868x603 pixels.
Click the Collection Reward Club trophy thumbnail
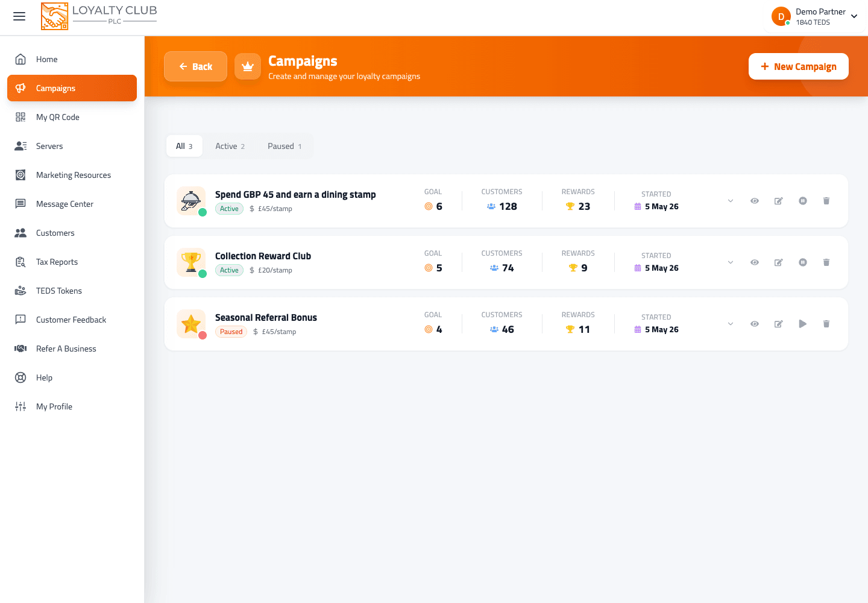pos(191,262)
